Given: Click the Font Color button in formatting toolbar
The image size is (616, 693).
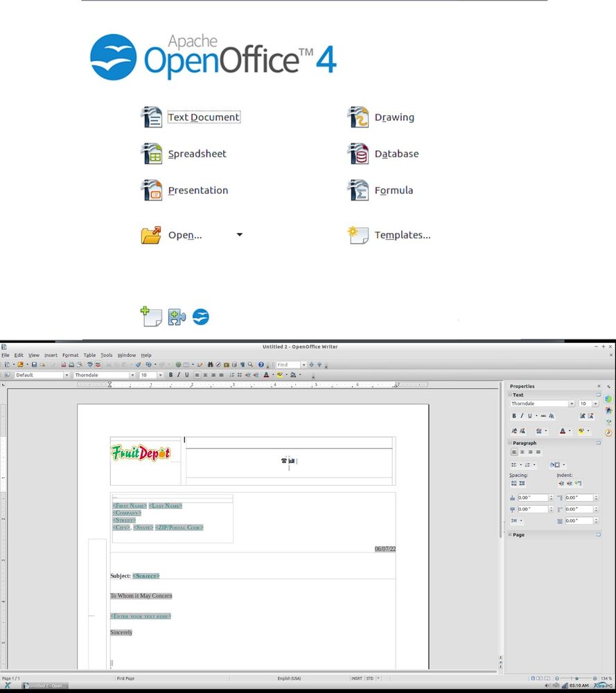Looking at the screenshot, I should click(x=266, y=375).
